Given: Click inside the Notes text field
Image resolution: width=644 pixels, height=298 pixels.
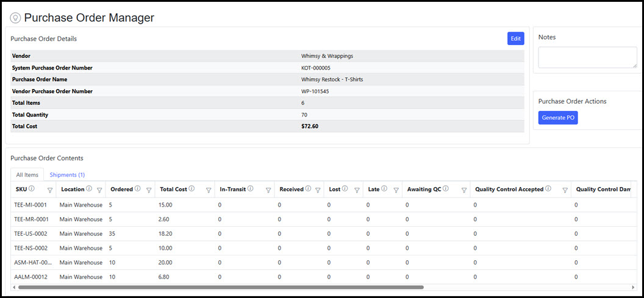Looking at the screenshot, I should pos(587,57).
